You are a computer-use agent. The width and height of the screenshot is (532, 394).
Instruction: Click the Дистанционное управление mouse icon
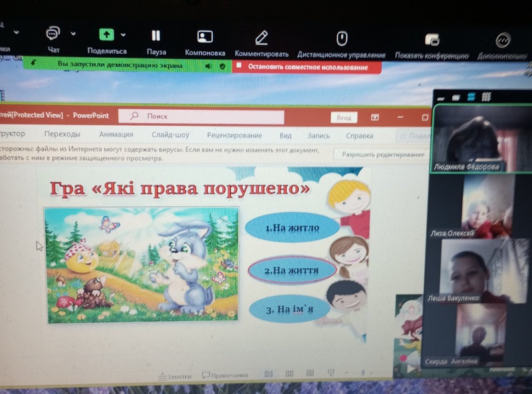[341, 38]
